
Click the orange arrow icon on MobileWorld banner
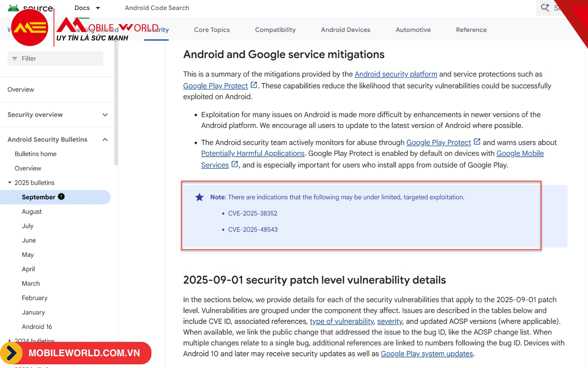coord(11,353)
